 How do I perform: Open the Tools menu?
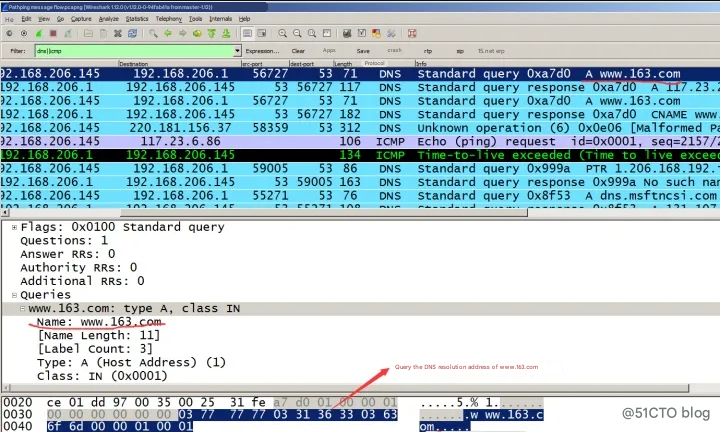point(195,19)
